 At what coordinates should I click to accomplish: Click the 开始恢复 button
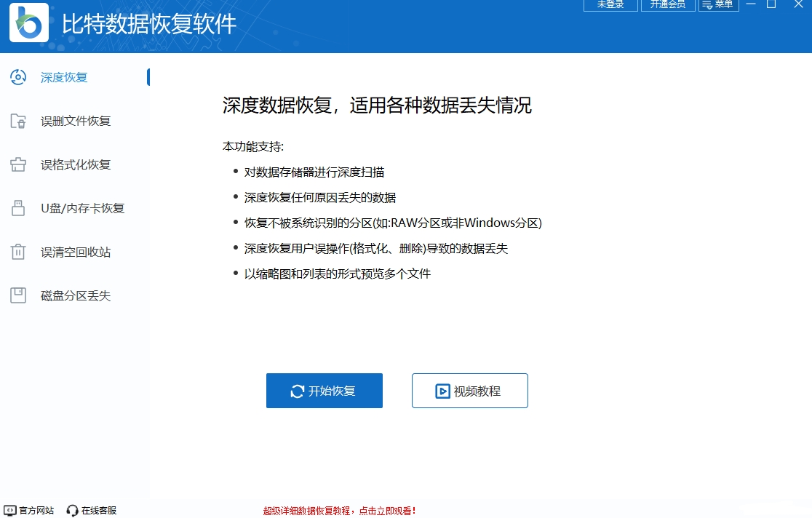click(x=325, y=391)
